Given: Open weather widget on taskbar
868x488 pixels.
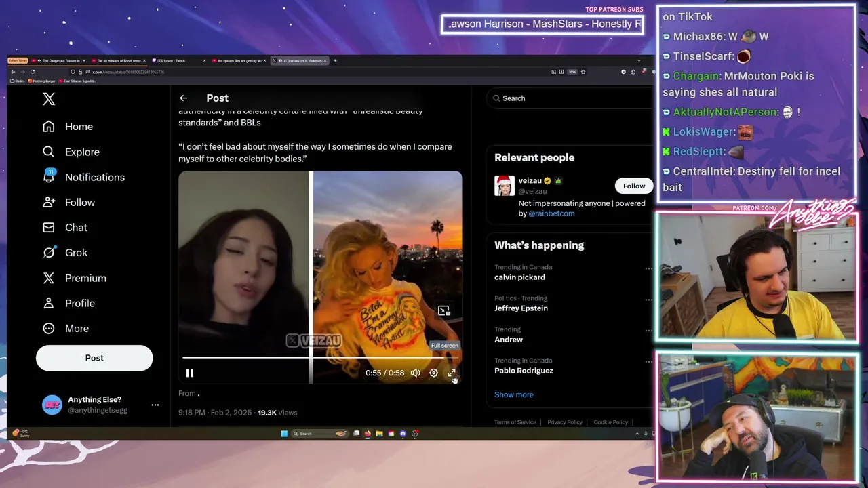Looking at the screenshot, I should (21, 433).
